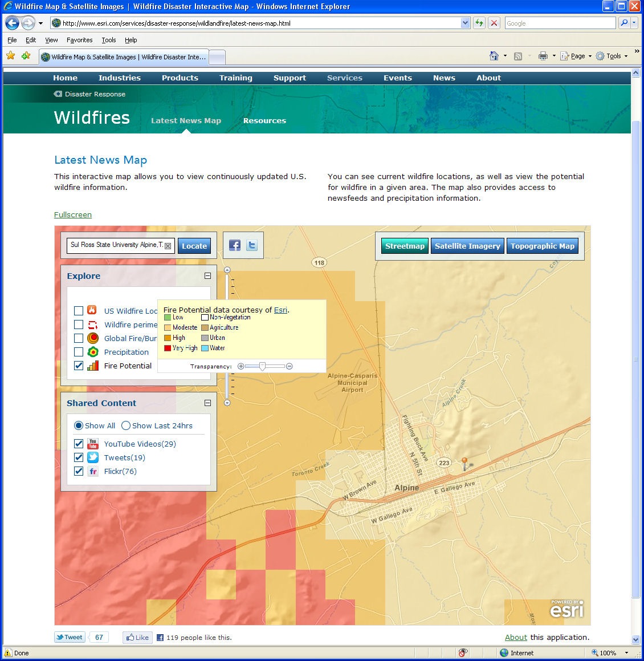Click the Flickr icon in Shared Content
This screenshot has height=661, width=644.
pos(93,471)
